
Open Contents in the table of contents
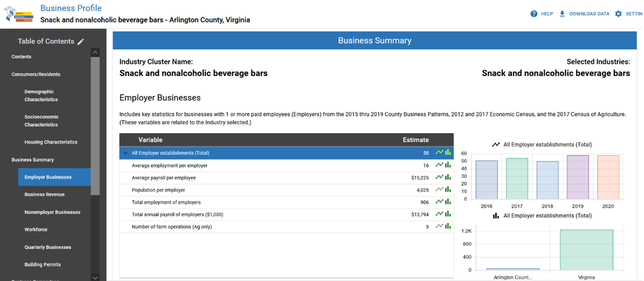(21, 57)
